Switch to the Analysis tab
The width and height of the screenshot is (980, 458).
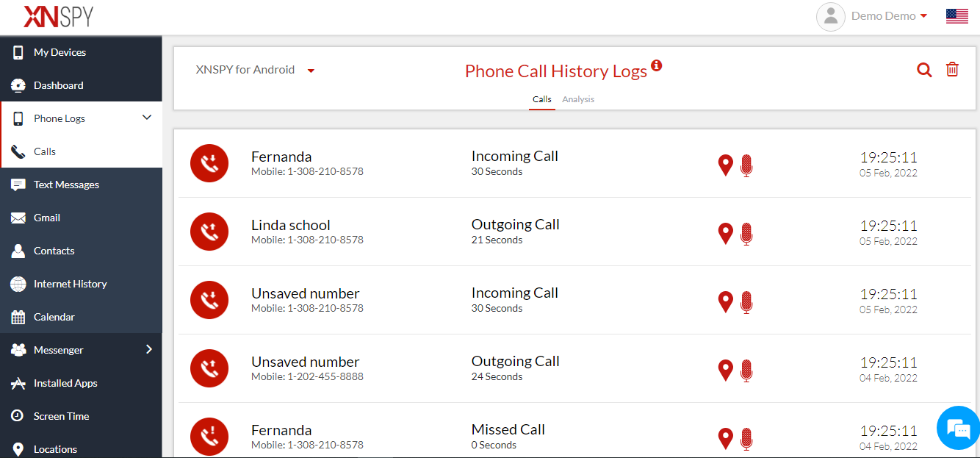pyautogui.click(x=578, y=99)
